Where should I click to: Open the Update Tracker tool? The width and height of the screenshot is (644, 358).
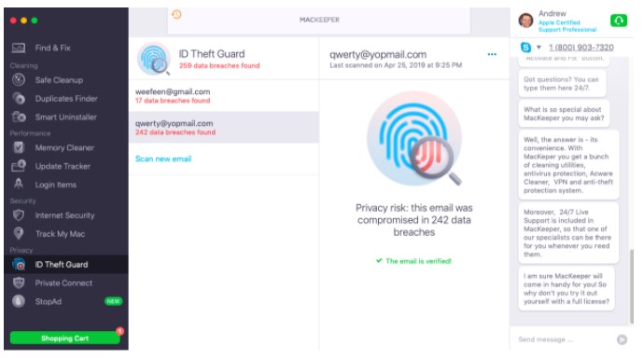63,166
